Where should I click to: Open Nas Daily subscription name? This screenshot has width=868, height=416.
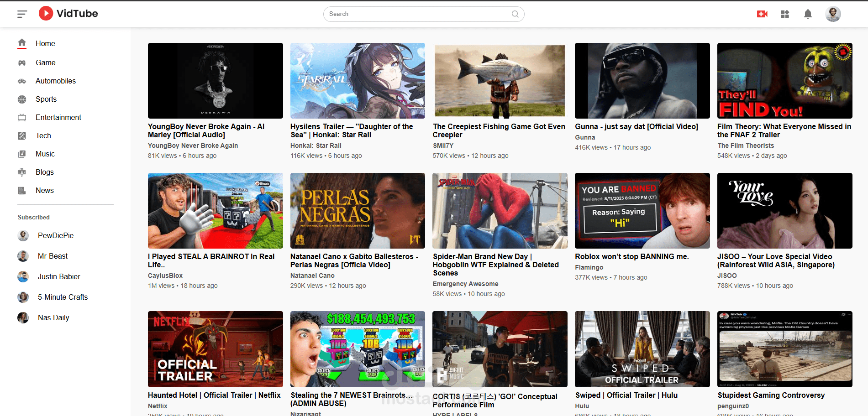tap(53, 317)
